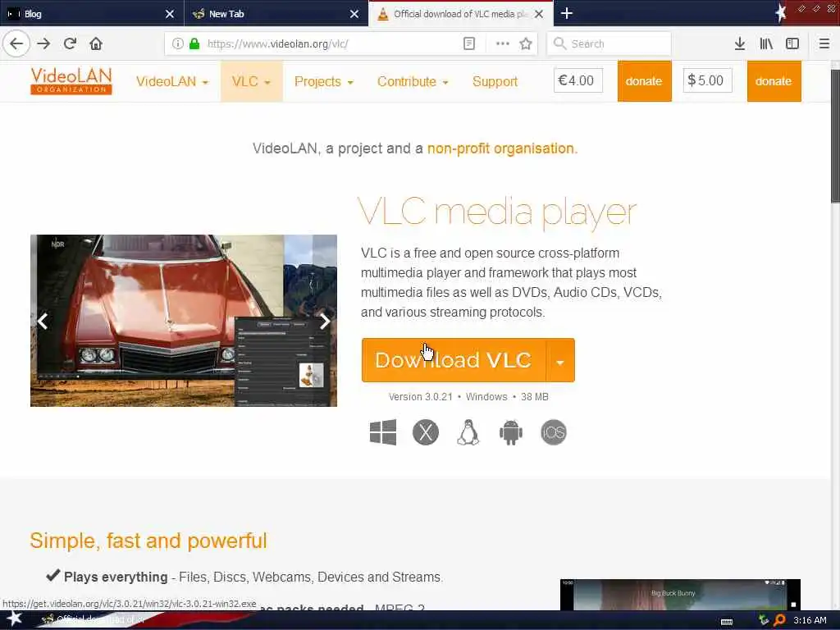
Task: Choose the Linux penguin platform icon
Action: [468, 431]
